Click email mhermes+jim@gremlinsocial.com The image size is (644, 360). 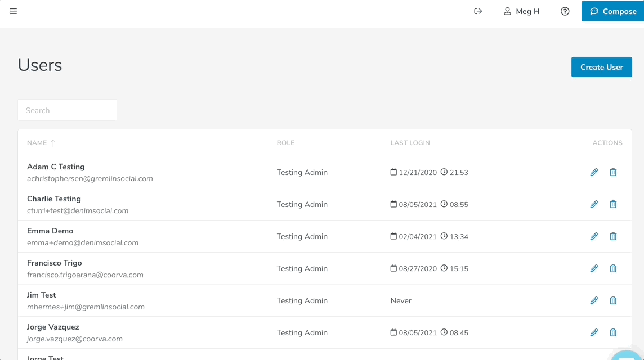pyautogui.click(x=86, y=307)
